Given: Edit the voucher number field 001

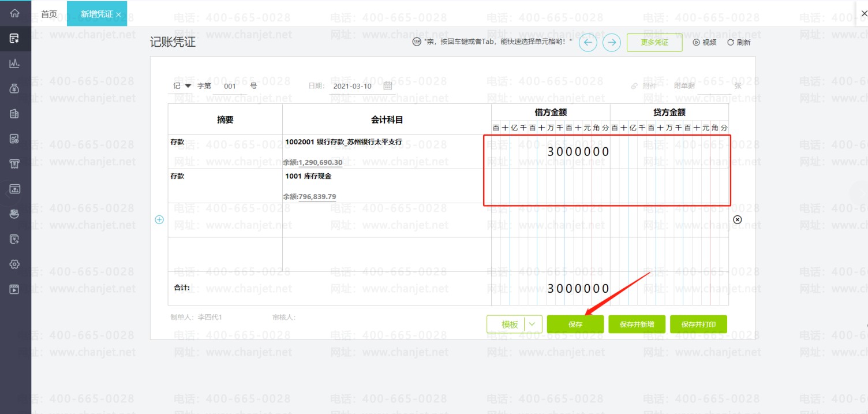Looking at the screenshot, I should pyautogui.click(x=230, y=86).
